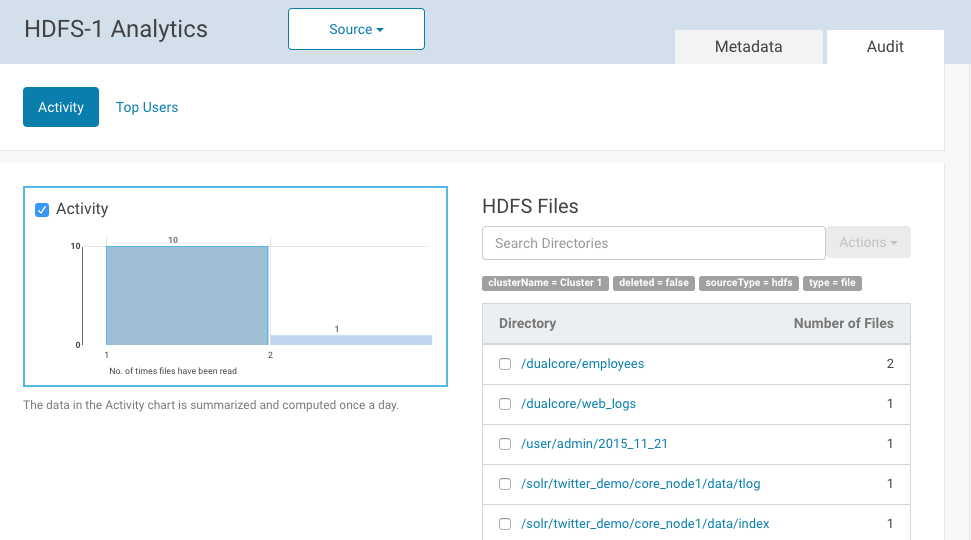Expand the Actions dropdown

pyautogui.click(x=867, y=243)
